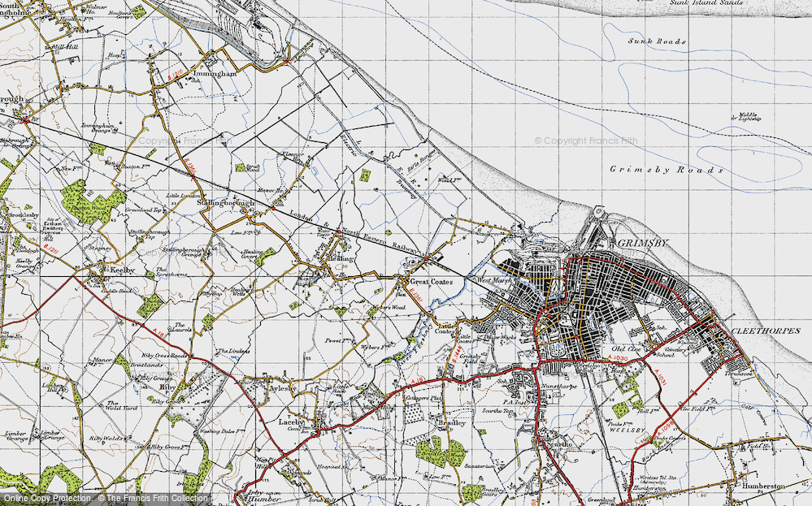Click the A.1031 road number
The image size is (812, 506).
(660, 377)
